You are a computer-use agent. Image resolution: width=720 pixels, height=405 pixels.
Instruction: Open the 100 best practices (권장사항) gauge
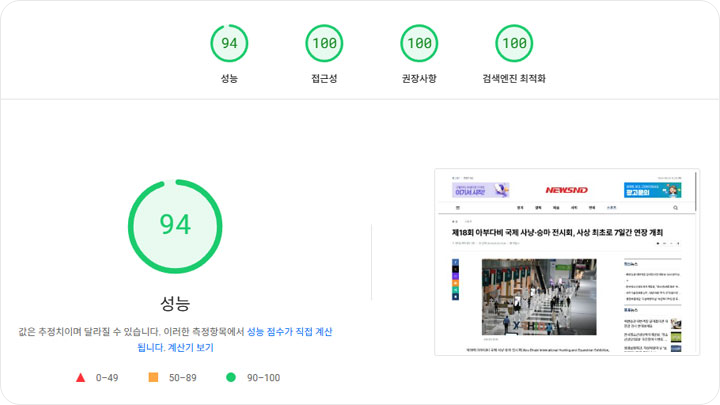pyautogui.click(x=419, y=43)
